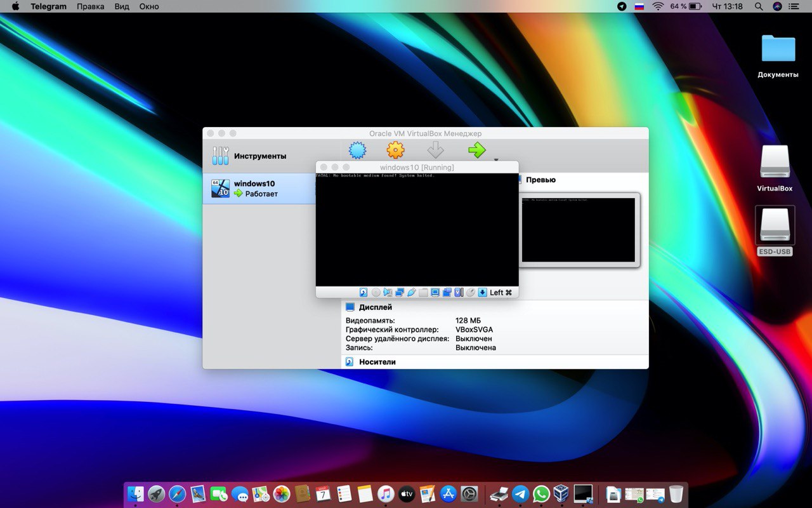Click the hard disk activity icon in VM status bar

click(363, 293)
